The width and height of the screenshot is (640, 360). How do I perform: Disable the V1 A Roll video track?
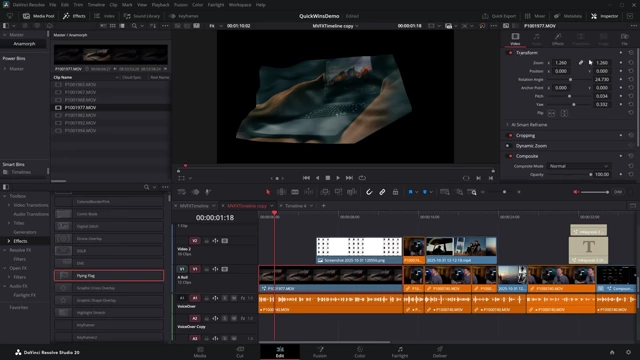click(224, 269)
